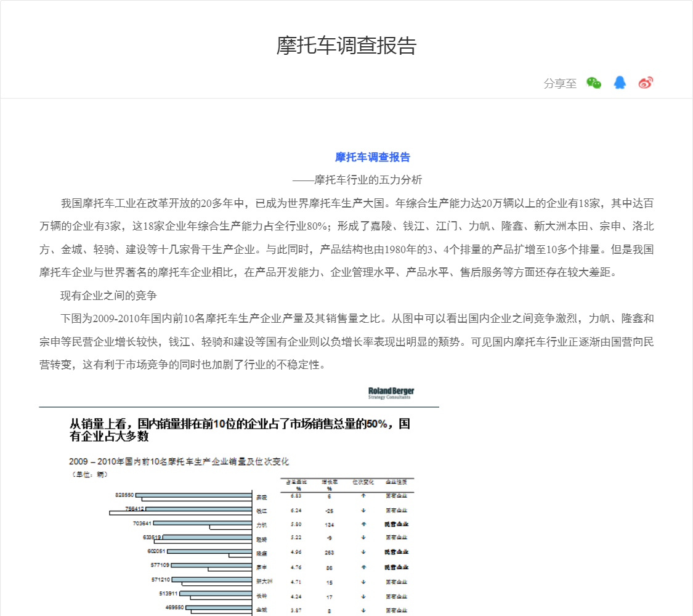
Task: Share the report via the QQ penguin icon
Action: pyautogui.click(x=620, y=82)
